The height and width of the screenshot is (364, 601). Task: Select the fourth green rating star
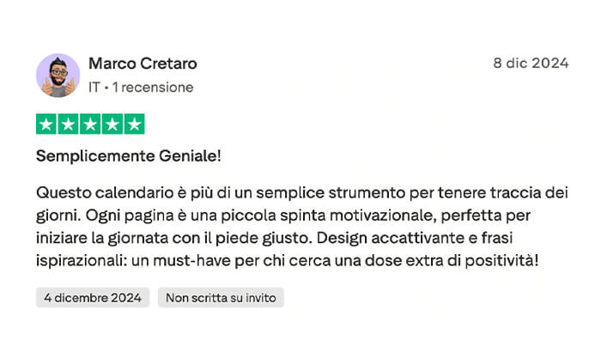[112, 124]
